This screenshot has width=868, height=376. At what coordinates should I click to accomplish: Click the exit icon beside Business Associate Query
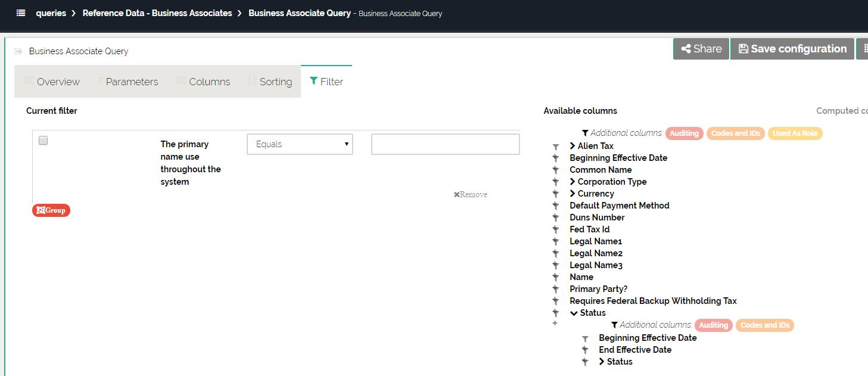pyautogui.click(x=18, y=51)
